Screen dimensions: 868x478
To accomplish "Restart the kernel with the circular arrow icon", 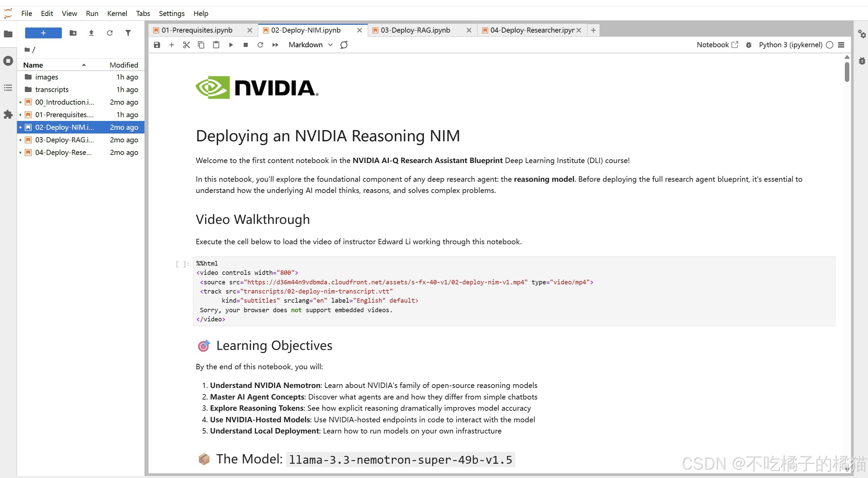I will [x=260, y=45].
